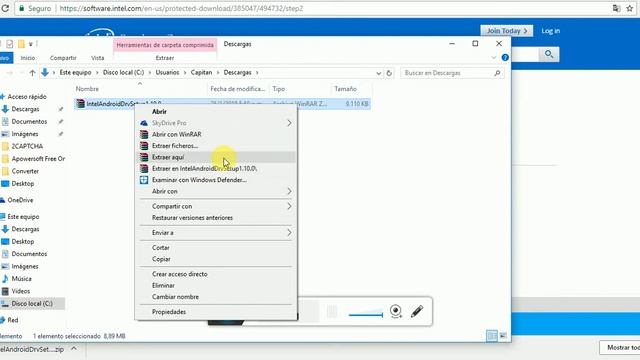Adjust the recorder volume slider
The width and height of the screenshot is (640, 360).
pyautogui.click(x=366, y=315)
